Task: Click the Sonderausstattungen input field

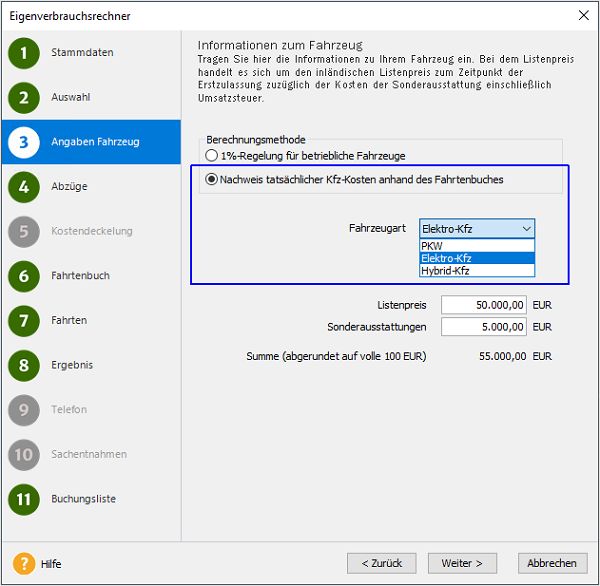Action: [x=484, y=327]
